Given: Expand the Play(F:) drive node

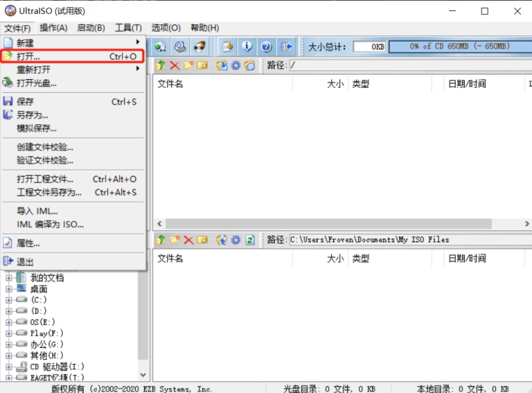Looking at the screenshot, I should (9, 333).
